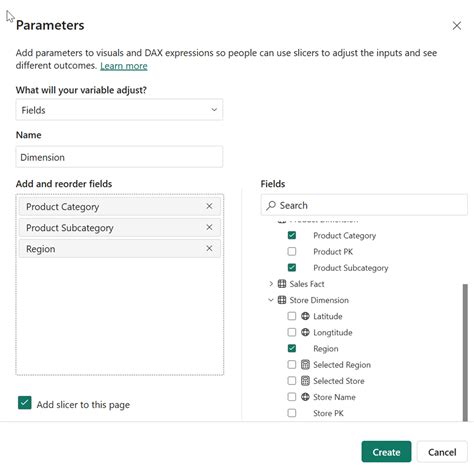Viewport: 474px width, 474px height.
Task: Click the Fields search box
Action: pos(364,205)
